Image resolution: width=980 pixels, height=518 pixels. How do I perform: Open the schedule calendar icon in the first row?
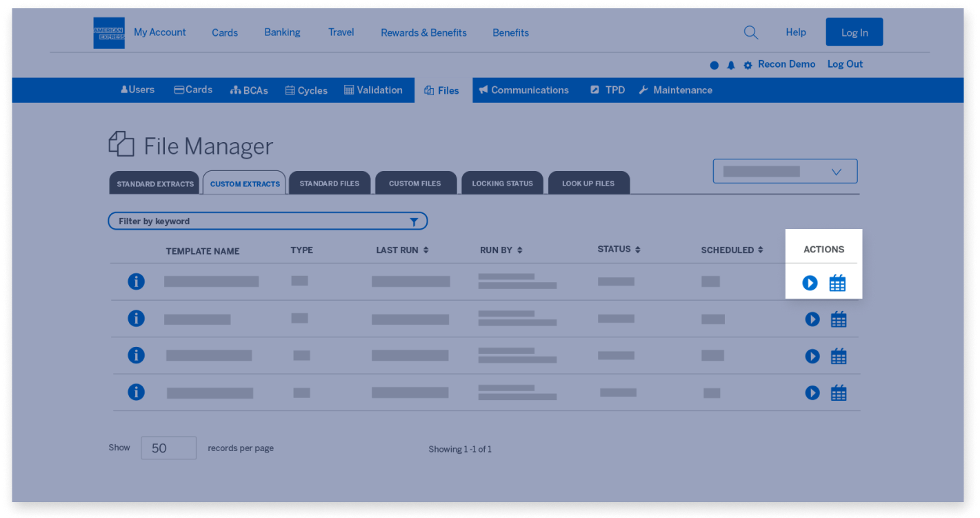(x=838, y=283)
